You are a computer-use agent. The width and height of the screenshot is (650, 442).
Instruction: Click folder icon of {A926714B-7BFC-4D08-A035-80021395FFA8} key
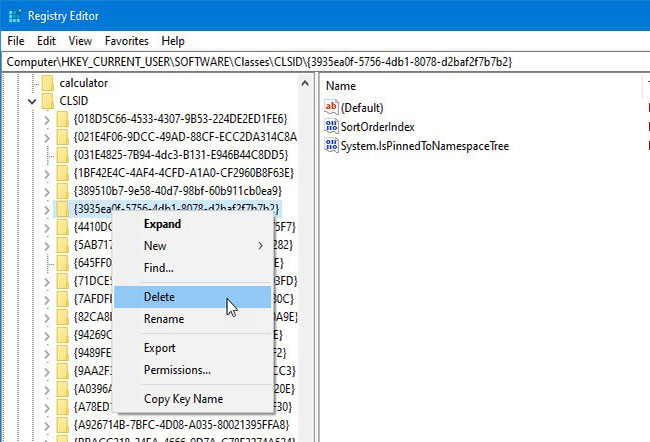coord(62,424)
